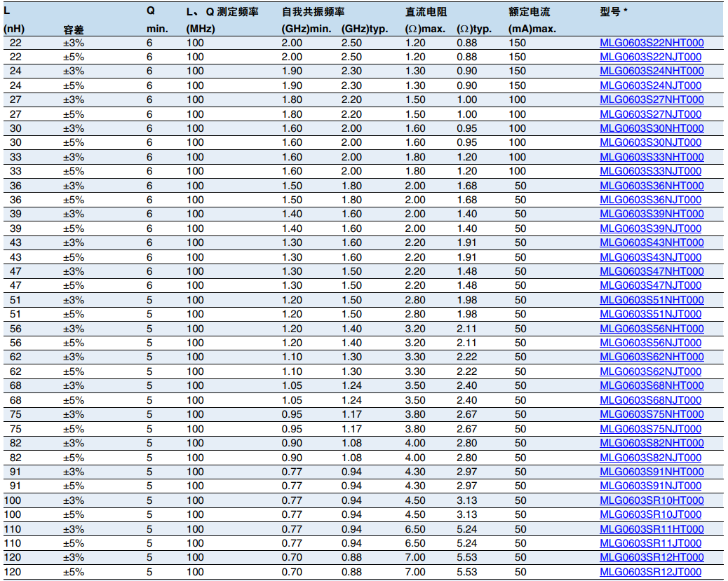This screenshot has height=581, width=728.
Task: Open the MLG0603S68NJT000 part link
Action: click(650, 400)
